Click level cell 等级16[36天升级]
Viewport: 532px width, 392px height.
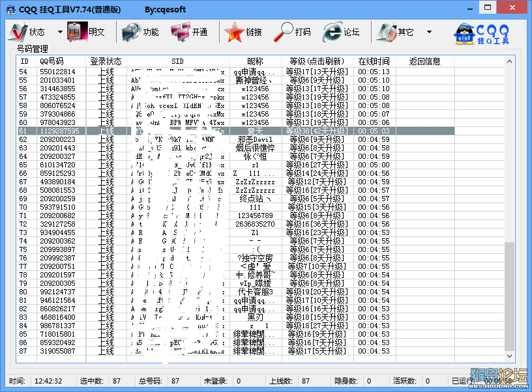pos(317,224)
